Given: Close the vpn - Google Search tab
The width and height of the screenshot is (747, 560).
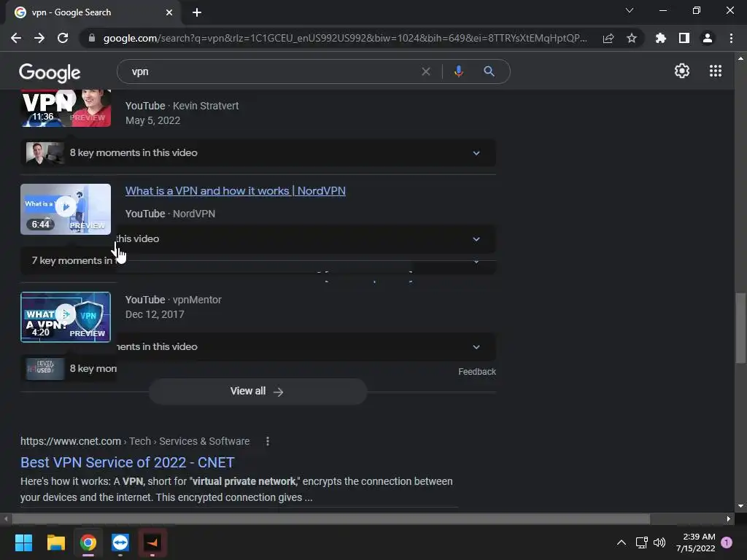Looking at the screenshot, I should (x=169, y=12).
